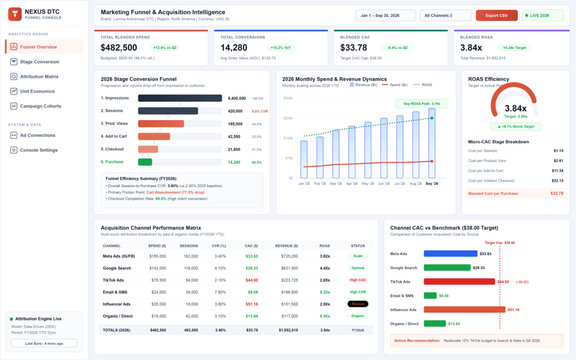Viewport: 576px width, 360px height.
Task: Click the Campaign Cohorts sidebar icon
Action: point(14,106)
